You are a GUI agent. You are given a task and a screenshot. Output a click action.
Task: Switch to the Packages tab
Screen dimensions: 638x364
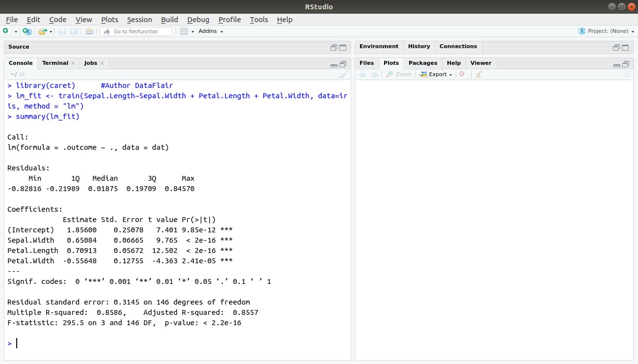[x=423, y=63]
